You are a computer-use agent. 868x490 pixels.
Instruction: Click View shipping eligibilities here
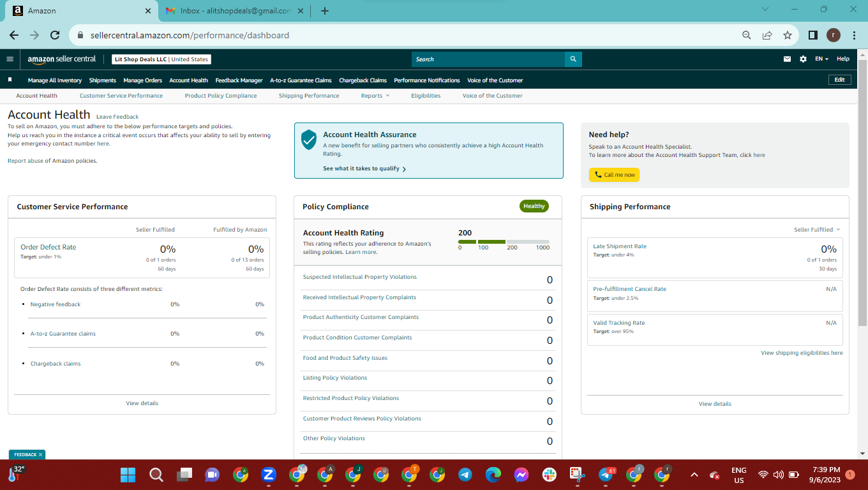tap(802, 353)
